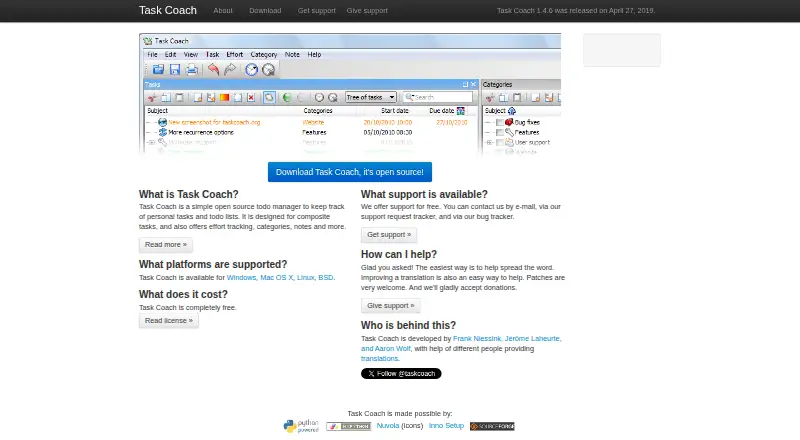800x440 pixels.
Task: Click the Get support » button
Action: (x=389, y=235)
